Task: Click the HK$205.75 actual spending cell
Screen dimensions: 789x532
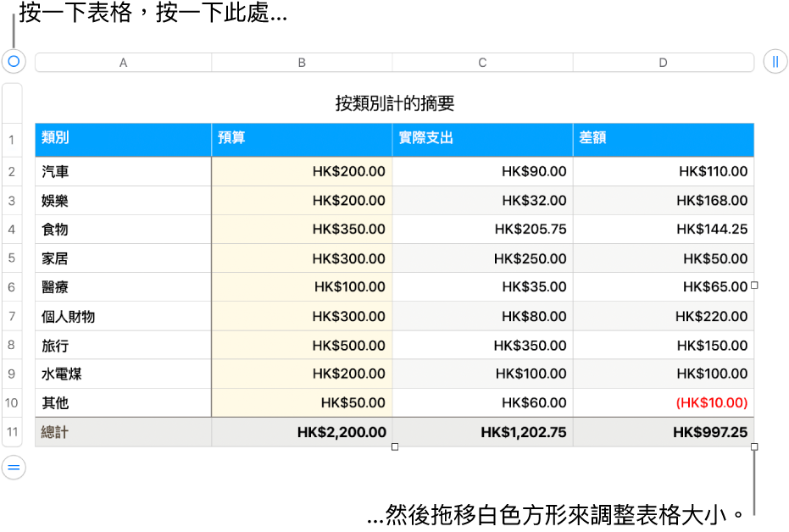Action: pos(482,230)
